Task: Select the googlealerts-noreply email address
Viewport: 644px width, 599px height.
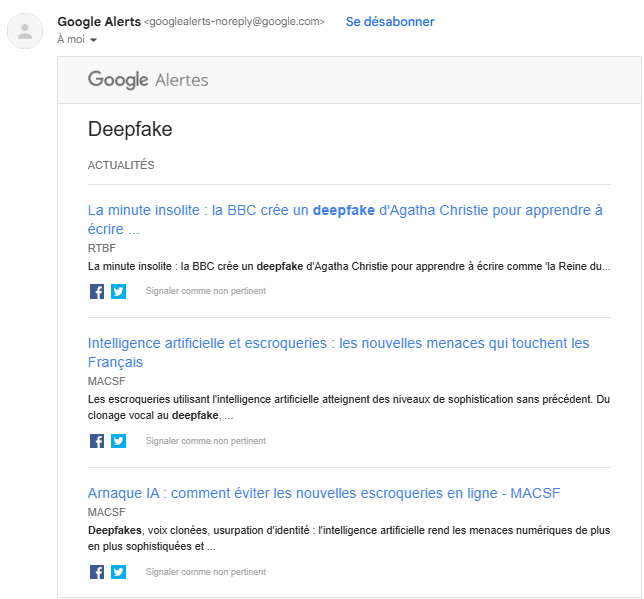Action: tap(234, 22)
